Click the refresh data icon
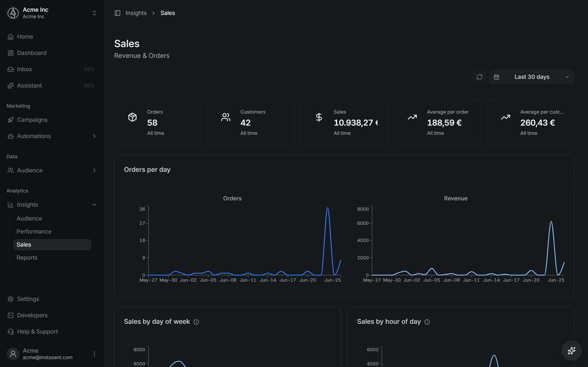 [x=479, y=77]
